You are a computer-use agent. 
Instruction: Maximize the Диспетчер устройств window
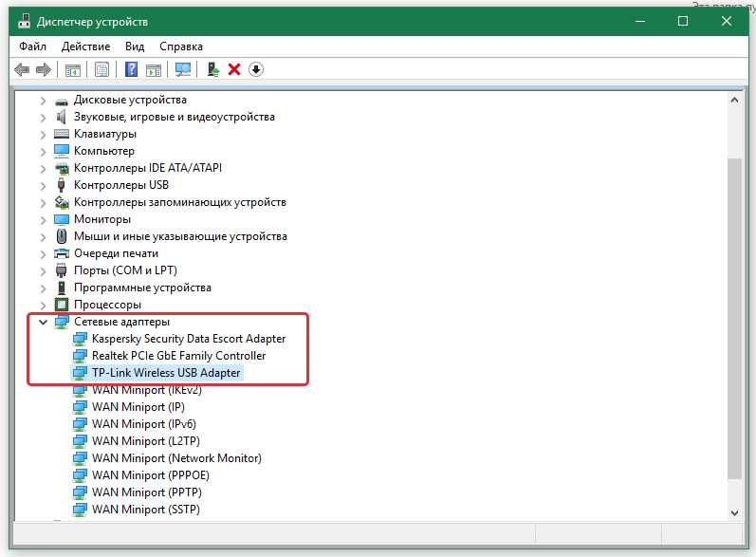683,21
